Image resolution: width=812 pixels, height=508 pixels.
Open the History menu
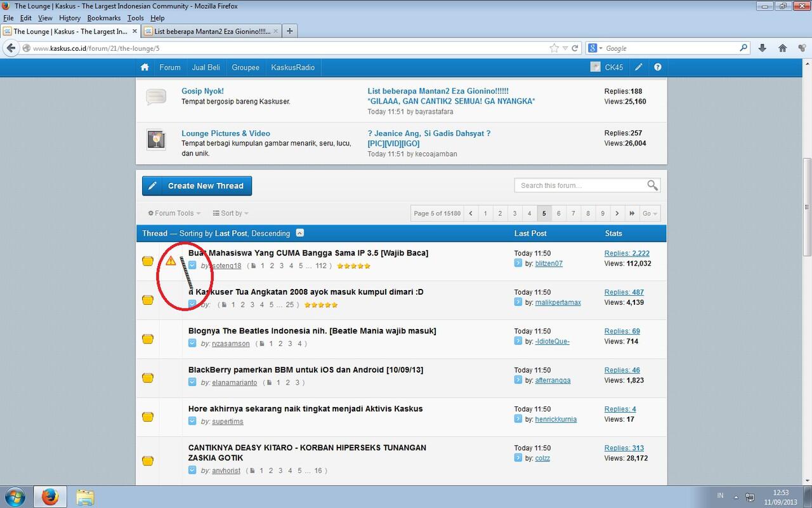pos(70,18)
